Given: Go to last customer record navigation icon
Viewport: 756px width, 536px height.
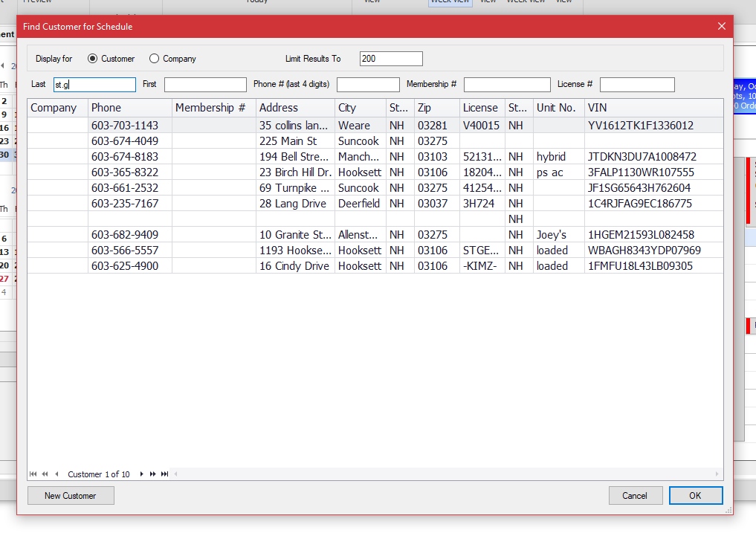Looking at the screenshot, I should [164, 474].
